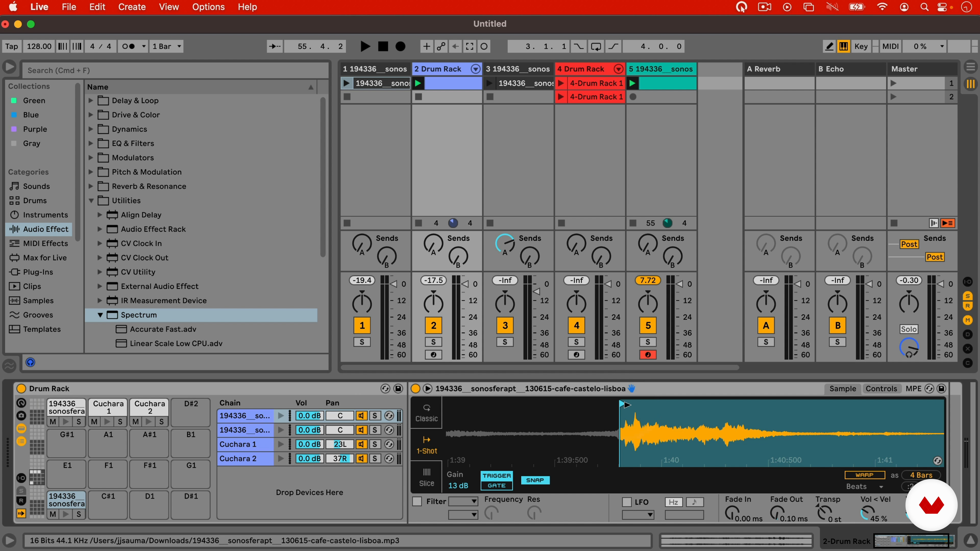
Task: Select the Green collection
Action: click(34, 101)
